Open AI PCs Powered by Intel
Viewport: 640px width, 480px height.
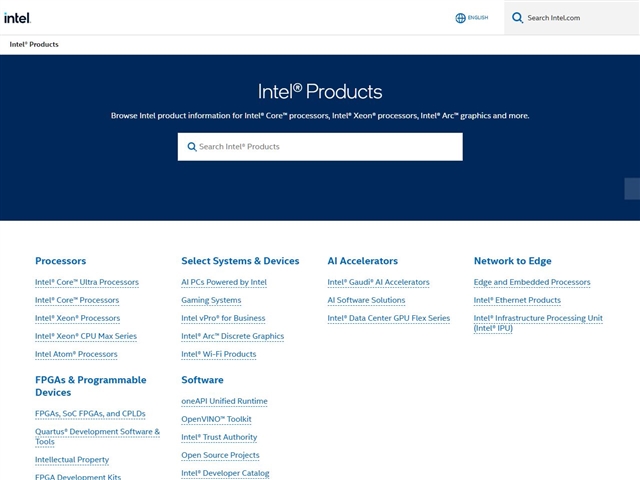click(x=224, y=282)
